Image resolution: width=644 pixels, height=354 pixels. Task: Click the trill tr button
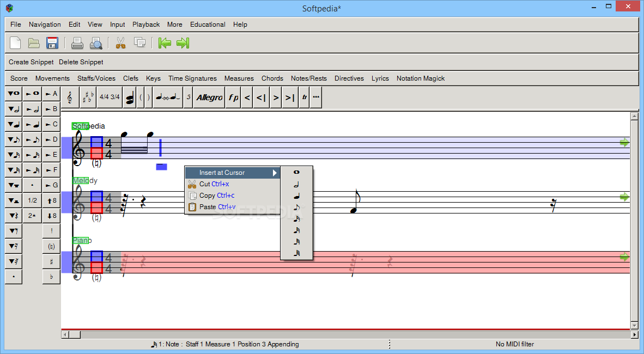pyautogui.click(x=305, y=97)
